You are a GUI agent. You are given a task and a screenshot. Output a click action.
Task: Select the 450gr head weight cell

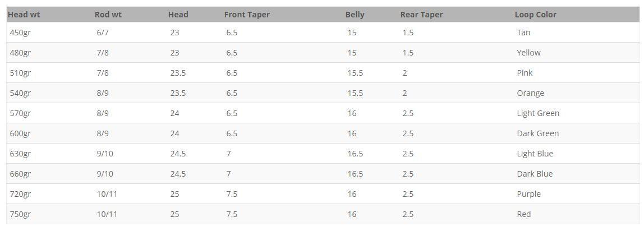click(20, 33)
